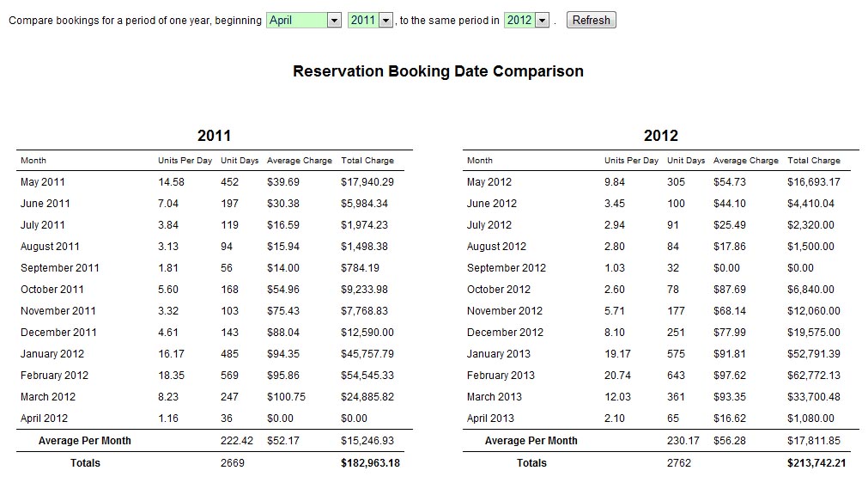The image size is (868, 495).
Task: Click Unit Days header in 2012 table
Action: click(685, 161)
